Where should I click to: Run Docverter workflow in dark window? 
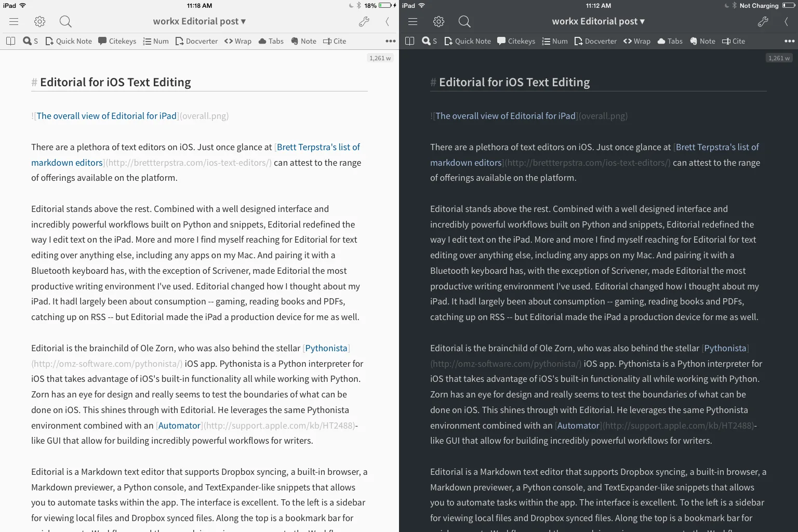click(595, 41)
